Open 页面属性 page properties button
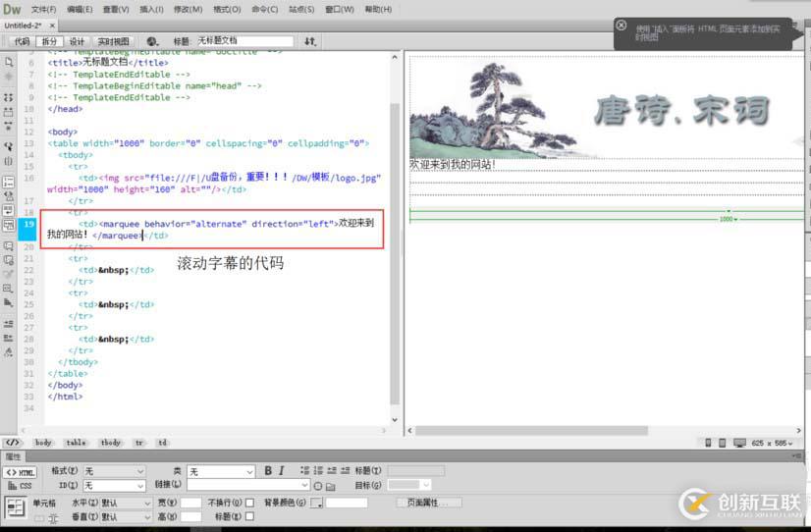 coord(429,503)
